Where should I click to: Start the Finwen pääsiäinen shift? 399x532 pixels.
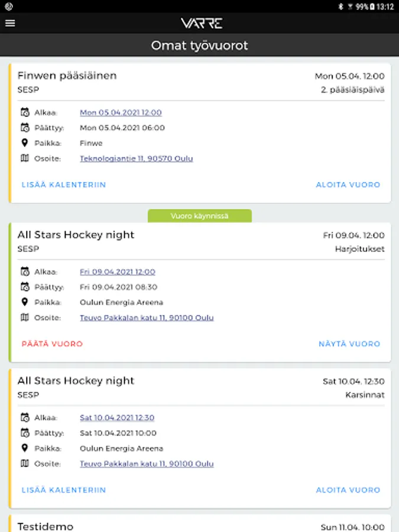pyautogui.click(x=348, y=185)
